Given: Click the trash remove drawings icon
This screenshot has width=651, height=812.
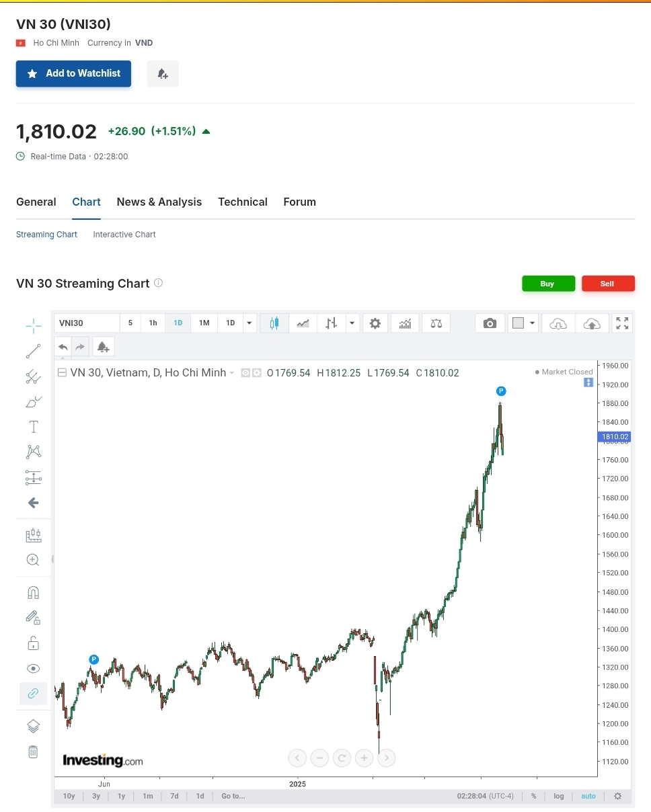Looking at the screenshot, I should (x=33, y=752).
